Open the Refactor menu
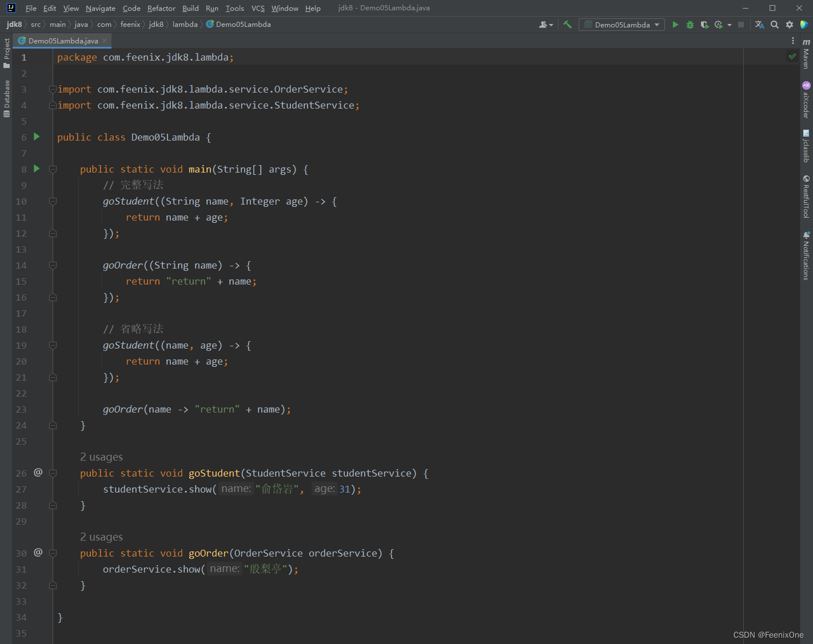 pos(161,8)
